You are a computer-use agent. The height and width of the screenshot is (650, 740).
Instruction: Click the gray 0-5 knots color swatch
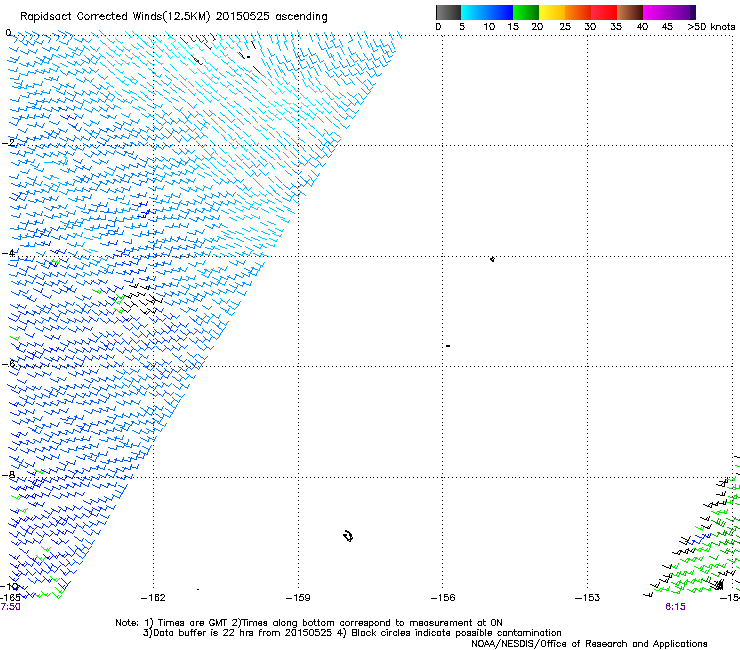pyautogui.click(x=448, y=12)
